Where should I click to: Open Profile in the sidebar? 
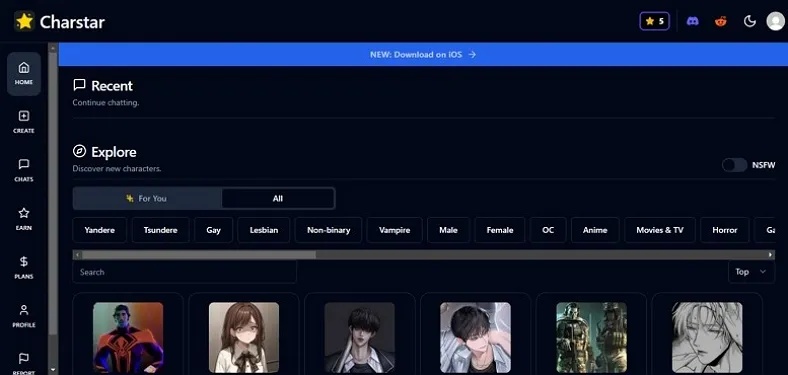[24, 316]
